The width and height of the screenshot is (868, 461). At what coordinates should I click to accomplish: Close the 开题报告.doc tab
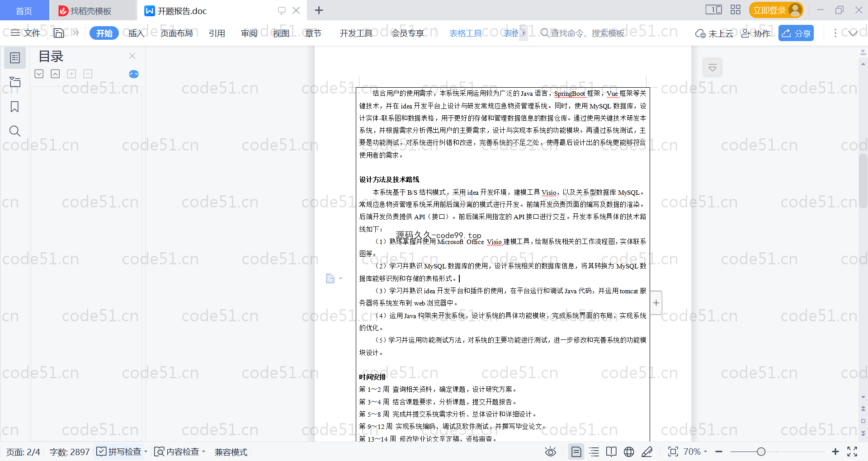(296, 10)
